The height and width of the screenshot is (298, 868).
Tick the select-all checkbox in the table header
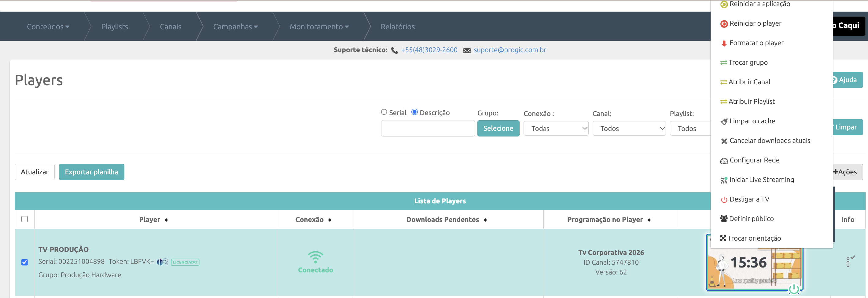[x=24, y=219]
